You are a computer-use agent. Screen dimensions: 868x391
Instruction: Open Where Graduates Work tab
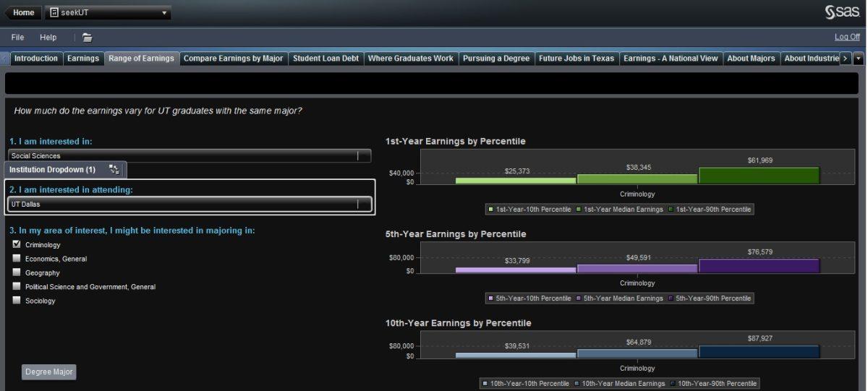(411, 59)
